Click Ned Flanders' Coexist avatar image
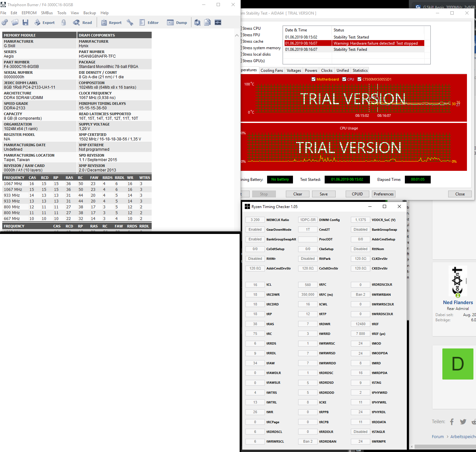 click(x=458, y=281)
